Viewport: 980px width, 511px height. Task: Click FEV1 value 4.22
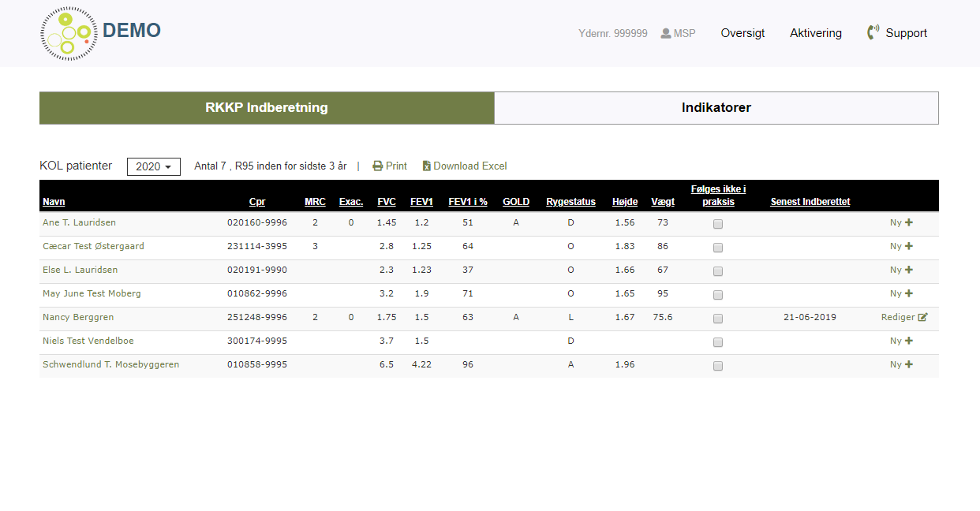[422, 364]
